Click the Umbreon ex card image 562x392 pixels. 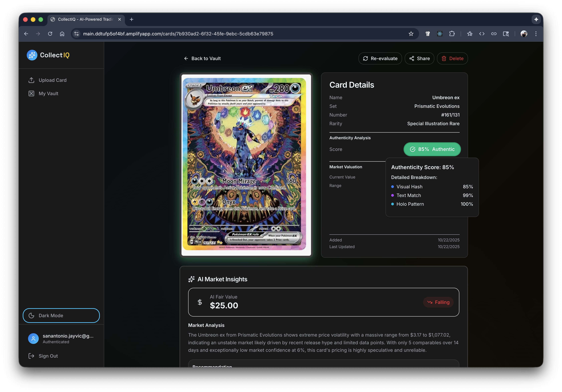point(246,164)
